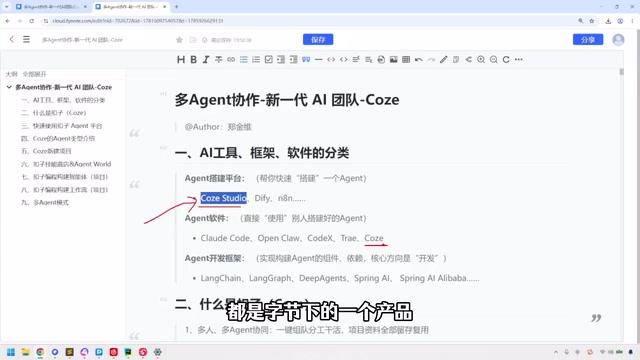Screen dimensions: 640x360
Task: Click the @Author line text
Action: pyautogui.click(x=218, y=127)
